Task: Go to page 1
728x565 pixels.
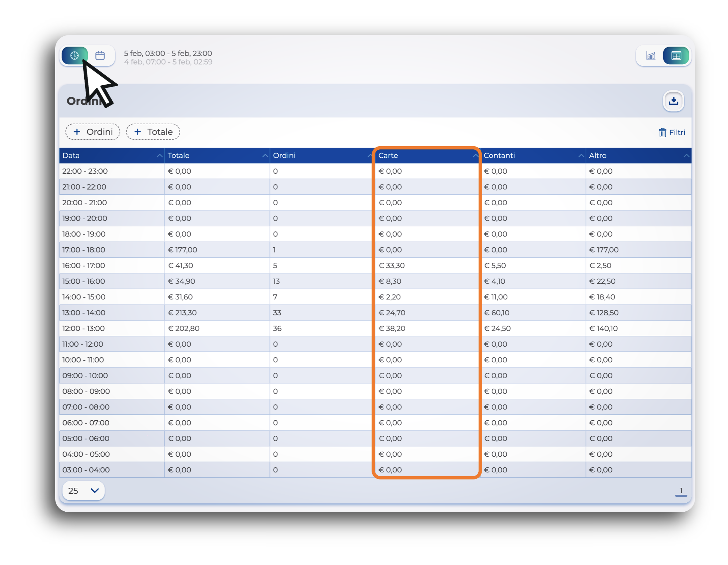Action: (681, 491)
